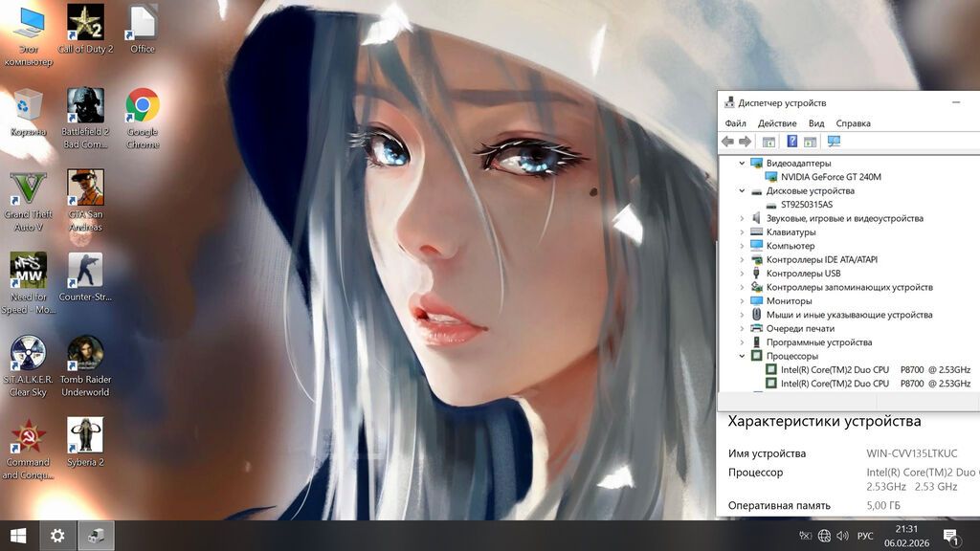This screenshot has width=980, height=551.
Task: Open the Office desktop shortcut
Action: coord(143,30)
